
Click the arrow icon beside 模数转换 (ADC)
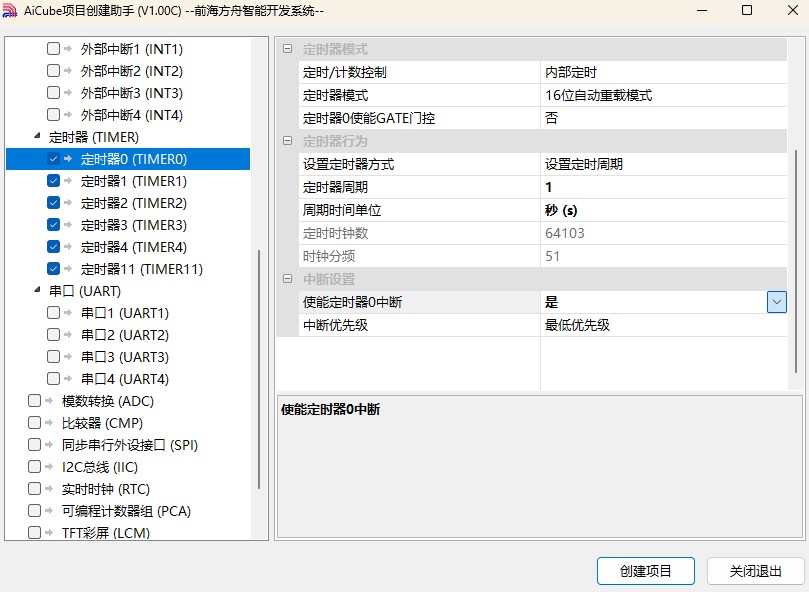point(49,401)
